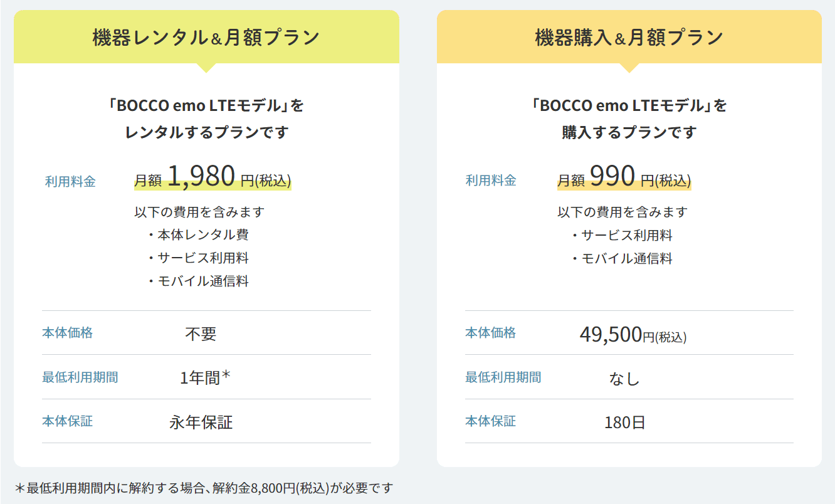Click the 180日 warranty value
Screen dimensions: 835x504
click(624, 423)
